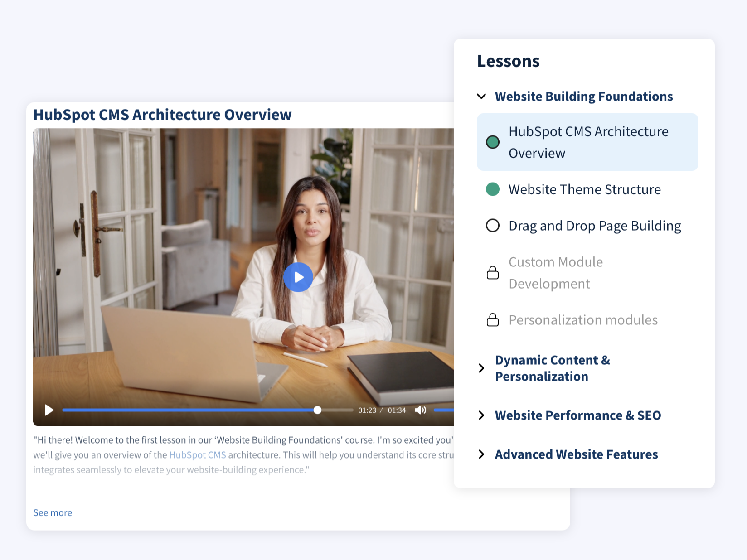Toggle green completion circle for Website Theme Structure
This screenshot has width=747, height=560.
(492, 189)
